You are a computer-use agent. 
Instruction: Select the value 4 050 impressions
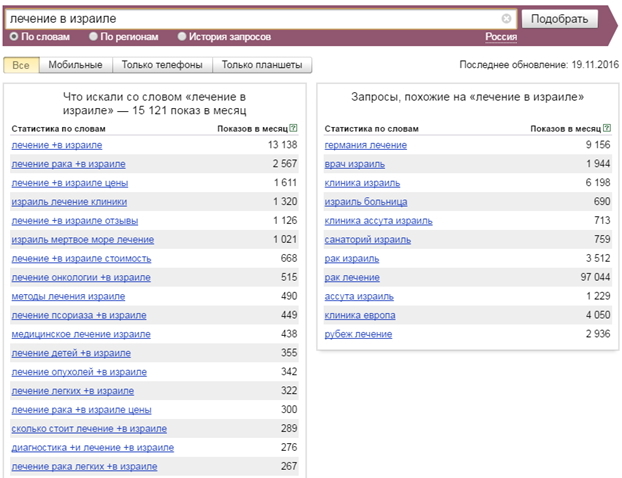(598, 315)
